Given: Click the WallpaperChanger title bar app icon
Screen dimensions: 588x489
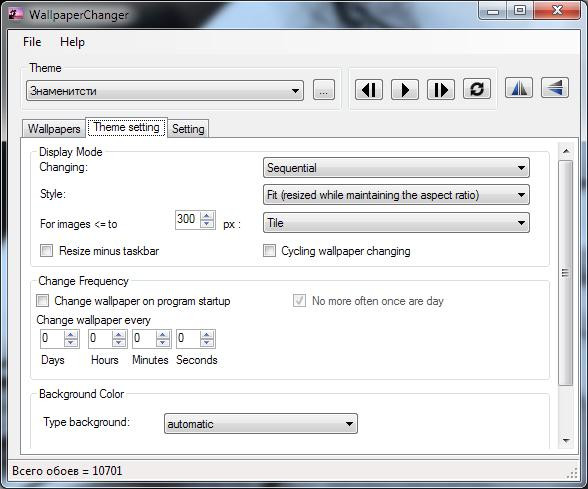Looking at the screenshot, I should coord(16,14).
